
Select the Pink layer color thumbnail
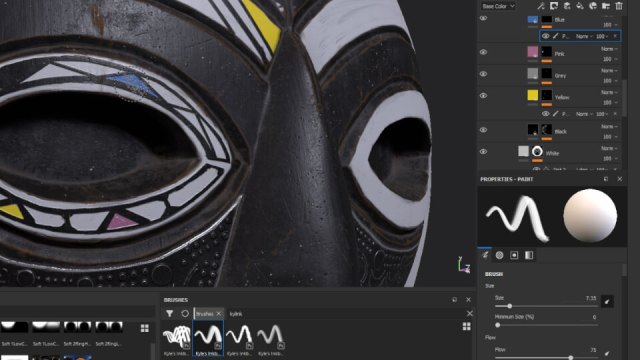coord(533,51)
